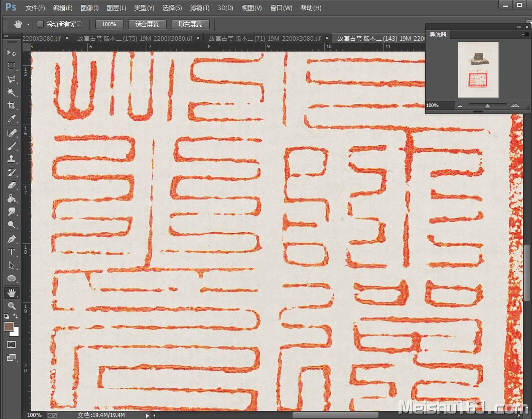Click the 适合屏幕 button

[147, 24]
